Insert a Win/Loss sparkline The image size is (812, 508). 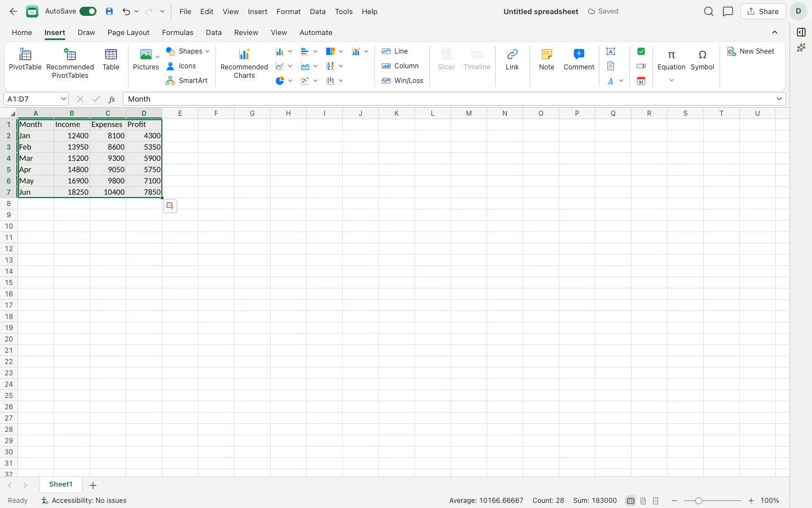403,81
